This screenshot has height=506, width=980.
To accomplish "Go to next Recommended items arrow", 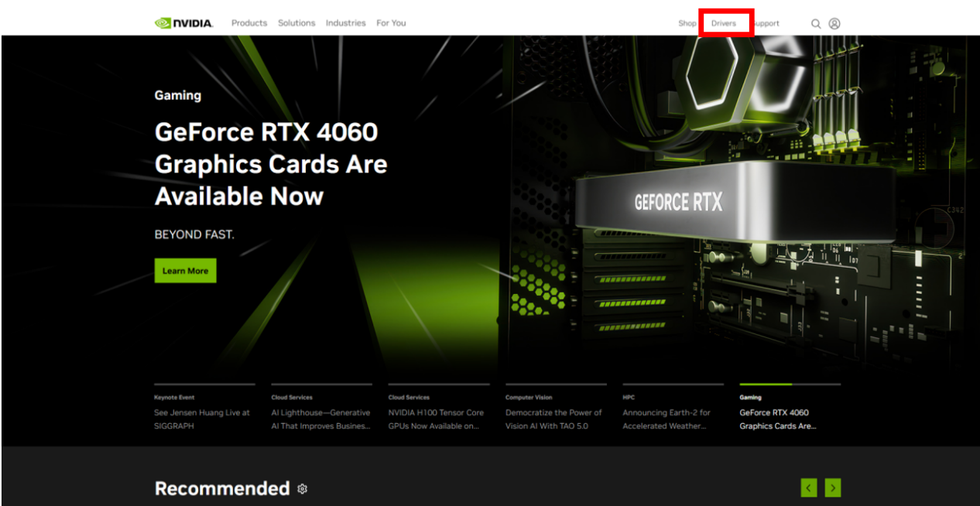I will (x=833, y=487).
